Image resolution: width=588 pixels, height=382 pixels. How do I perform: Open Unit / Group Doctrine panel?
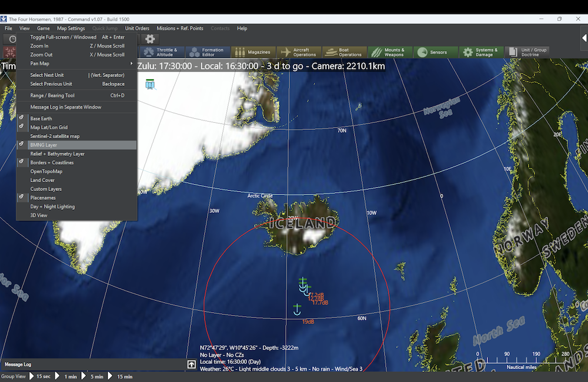tap(527, 52)
